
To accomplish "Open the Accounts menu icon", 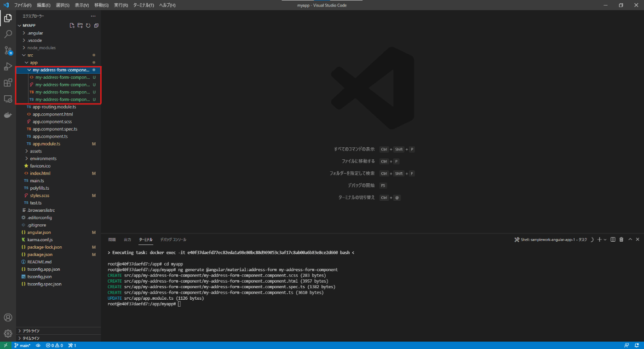I will click(8, 318).
